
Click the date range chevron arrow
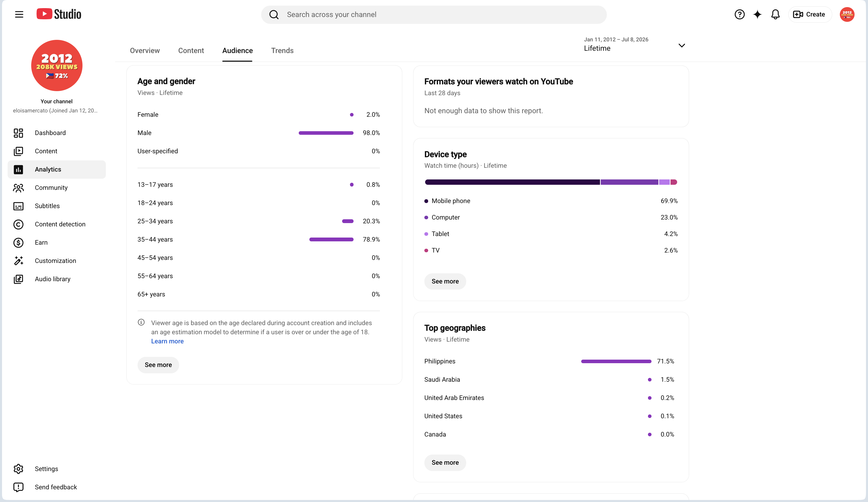pyautogui.click(x=681, y=45)
